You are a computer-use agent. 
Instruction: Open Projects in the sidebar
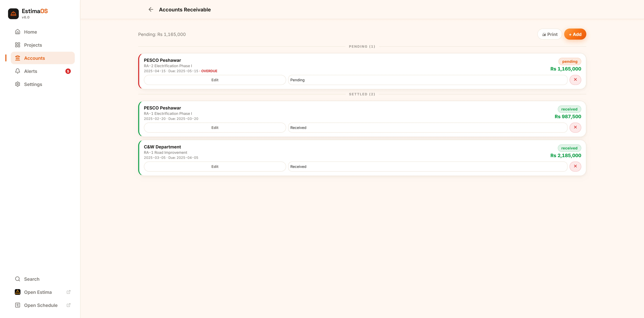pos(43,45)
